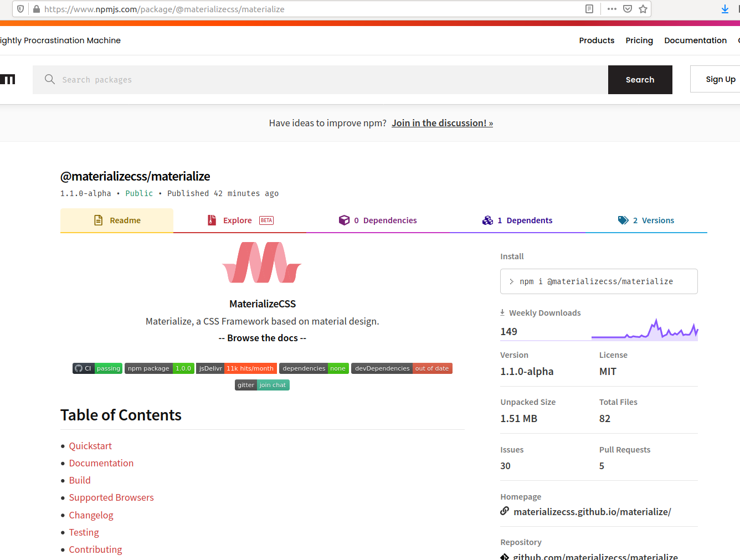Click the Issues count 30
The width and height of the screenshot is (740, 560).
point(505,466)
